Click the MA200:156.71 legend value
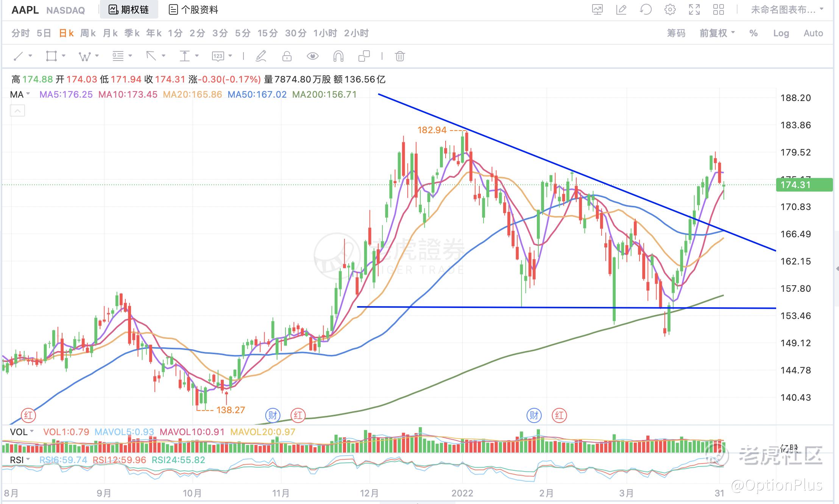The height and width of the screenshot is (504, 839). tap(324, 95)
